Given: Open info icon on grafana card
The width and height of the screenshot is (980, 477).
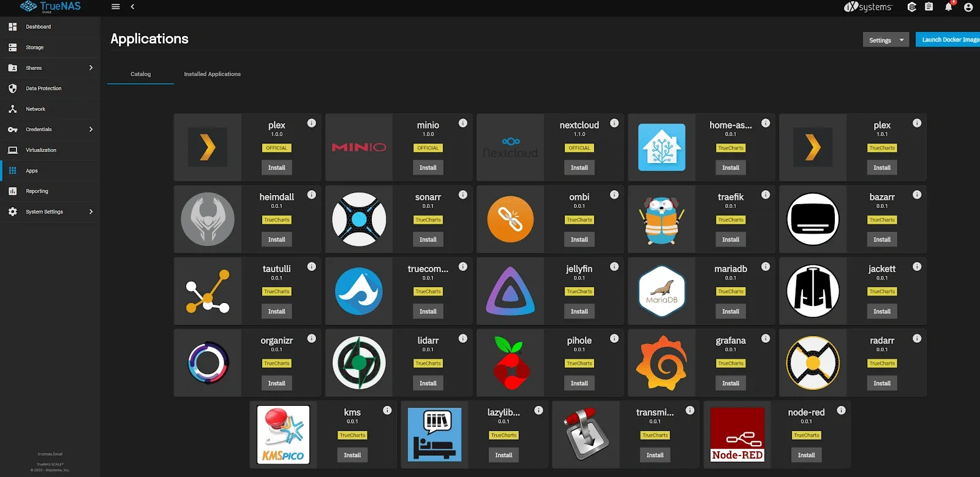Looking at the screenshot, I should coord(766,338).
